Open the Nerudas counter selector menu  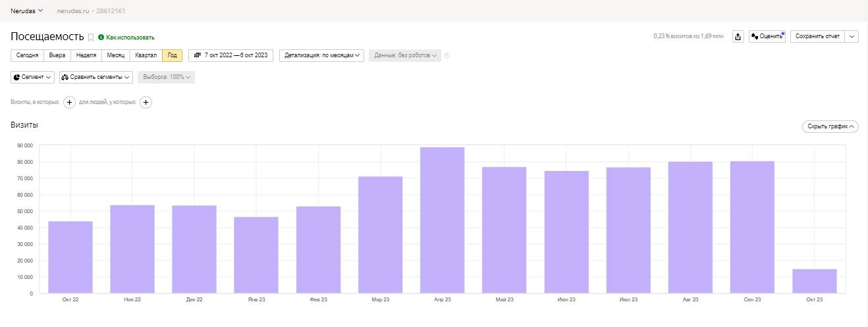coord(27,11)
